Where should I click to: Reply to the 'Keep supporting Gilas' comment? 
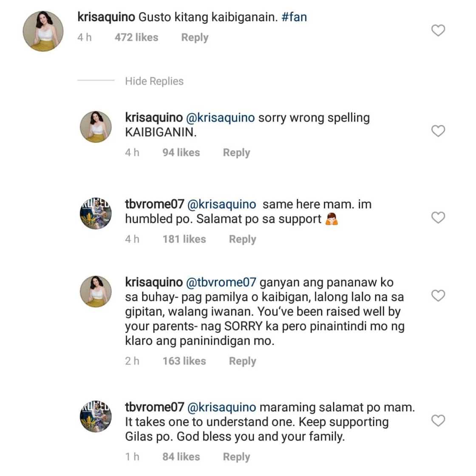coord(236,457)
